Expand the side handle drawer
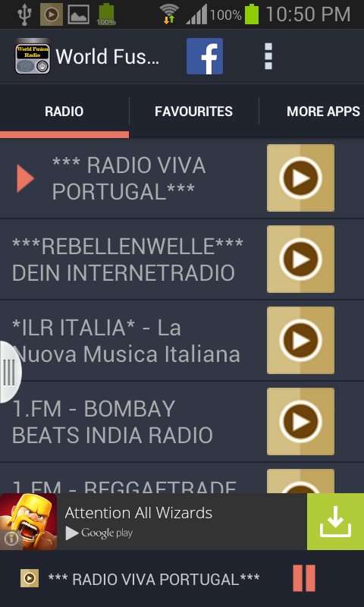Image resolution: width=364 pixels, height=607 pixels. pos(9,372)
